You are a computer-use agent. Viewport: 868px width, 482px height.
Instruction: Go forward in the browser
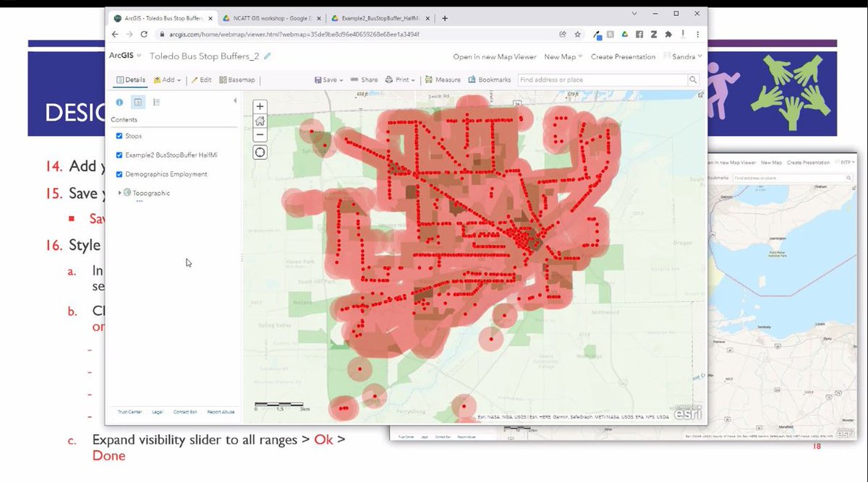[x=129, y=34]
